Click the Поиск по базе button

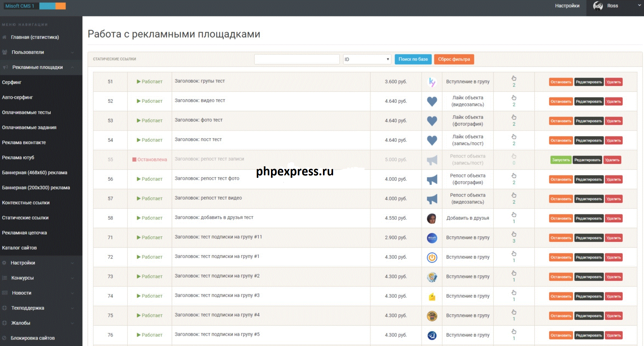(413, 59)
